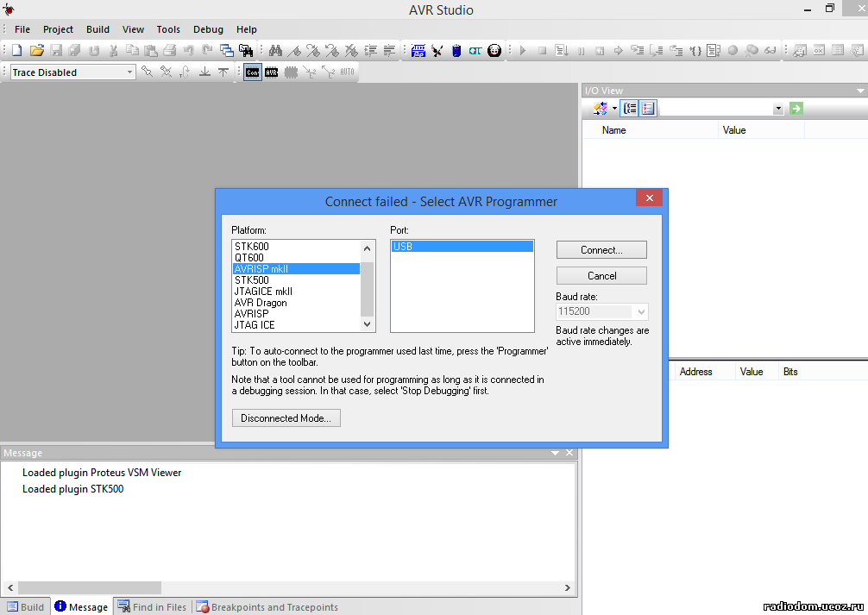Toggle the Con connect button
The width and height of the screenshot is (868, 615).
click(253, 72)
